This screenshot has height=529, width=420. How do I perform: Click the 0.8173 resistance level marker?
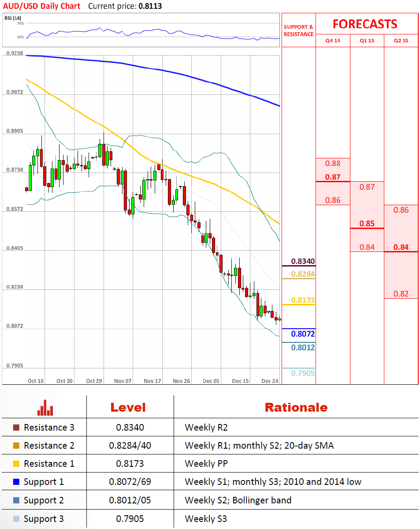[x=303, y=300]
